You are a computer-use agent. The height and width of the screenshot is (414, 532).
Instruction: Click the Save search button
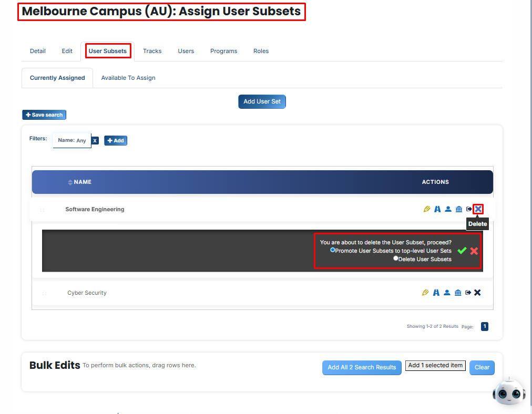(x=44, y=115)
